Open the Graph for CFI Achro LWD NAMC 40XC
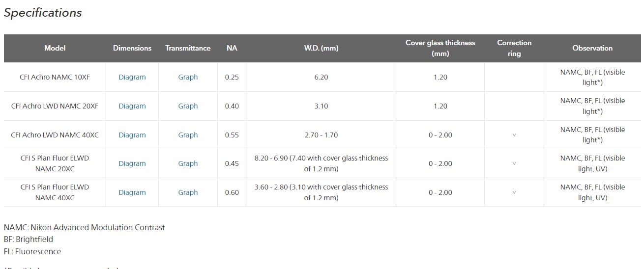 click(188, 135)
